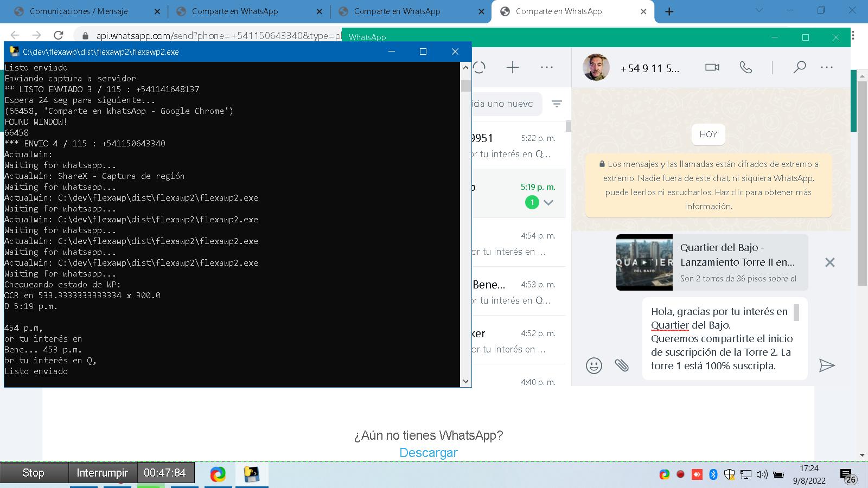This screenshot has height=488, width=868.
Task: Click the HOY date label
Action: pos(708,134)
